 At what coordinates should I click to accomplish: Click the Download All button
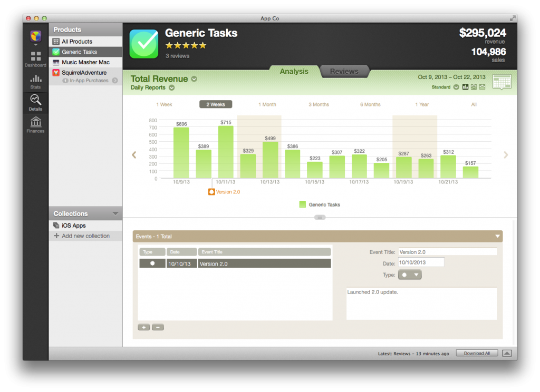[477, 354]
